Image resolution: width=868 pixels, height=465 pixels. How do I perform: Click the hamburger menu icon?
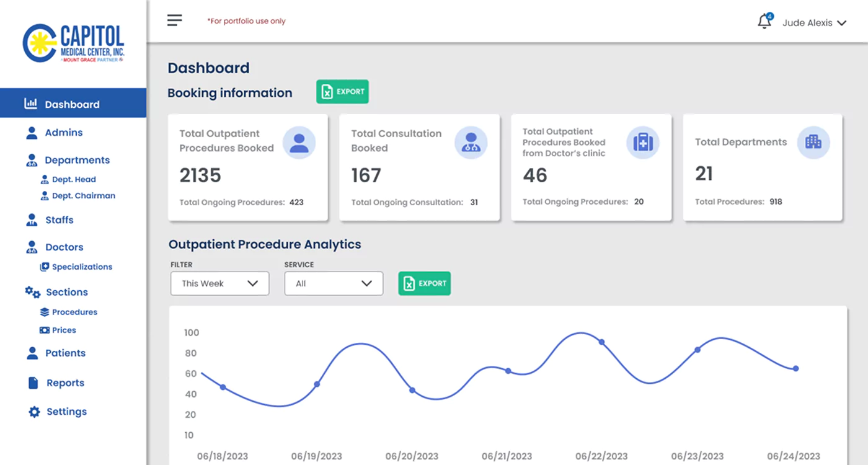click(174, 20)
